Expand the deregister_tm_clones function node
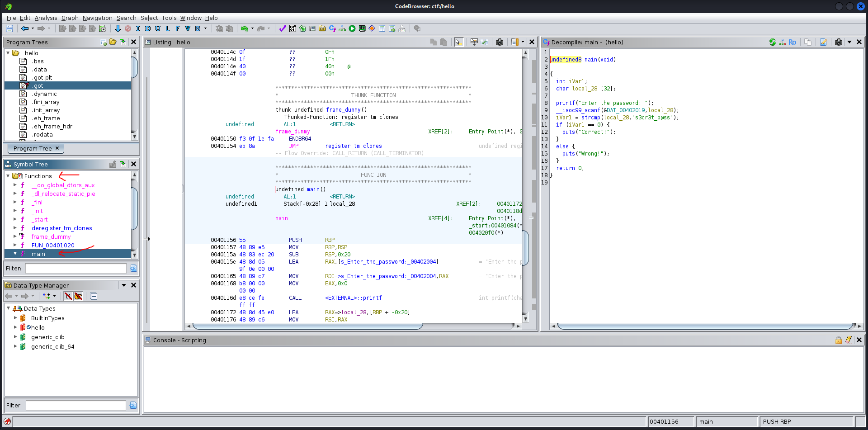This screenshot has height=430, width=868. (x=15, y=228)
